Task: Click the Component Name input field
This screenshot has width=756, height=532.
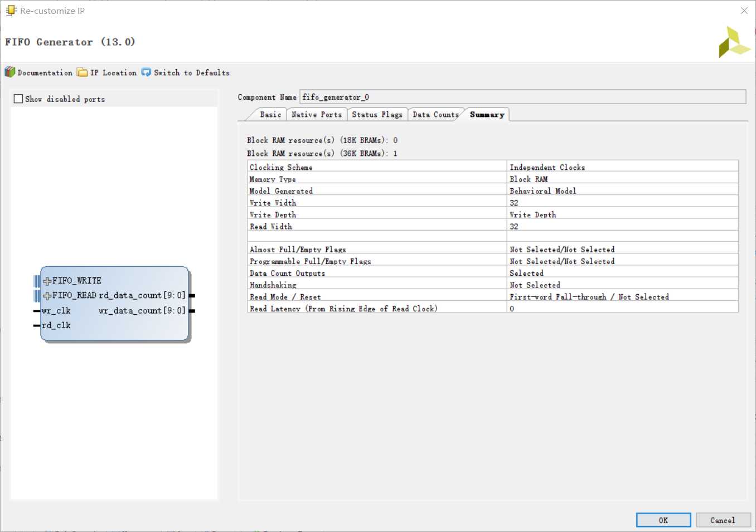Action: coord(522,97)
